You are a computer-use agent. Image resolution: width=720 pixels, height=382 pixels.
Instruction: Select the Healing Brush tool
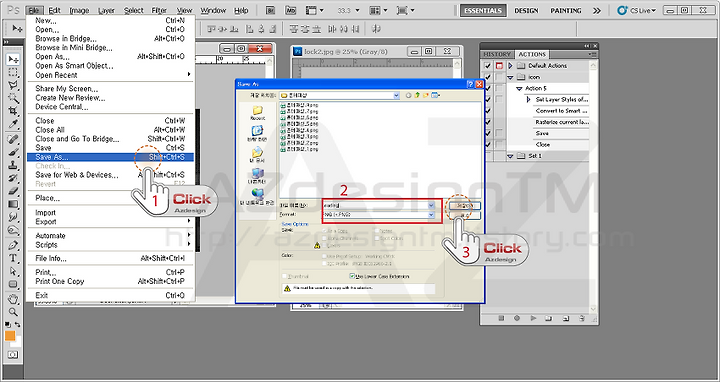pos(13,139)
